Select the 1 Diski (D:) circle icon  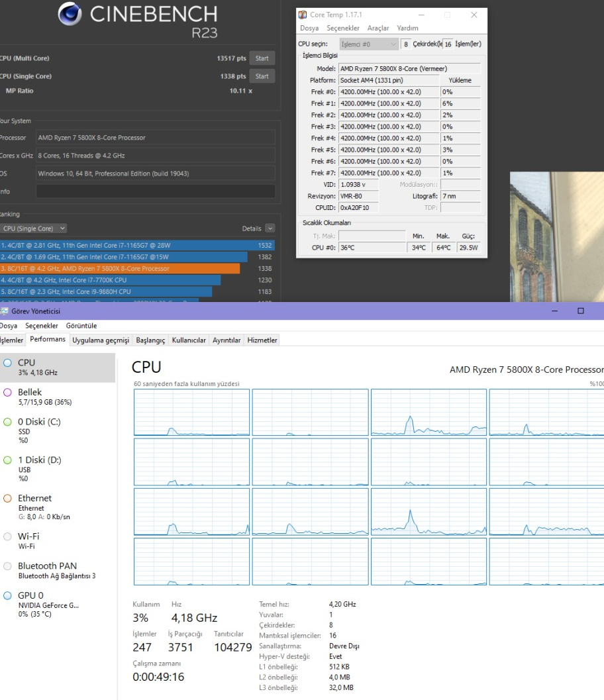(x=7, y=460)
